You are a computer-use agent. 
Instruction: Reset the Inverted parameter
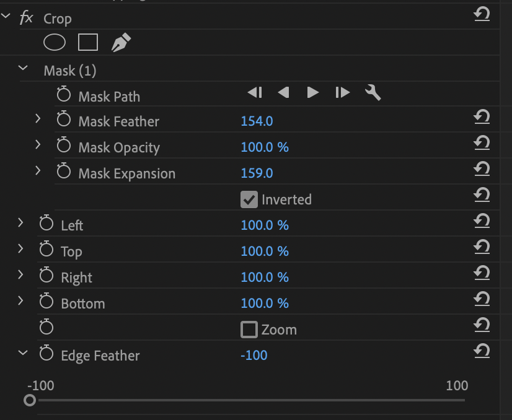482,195
